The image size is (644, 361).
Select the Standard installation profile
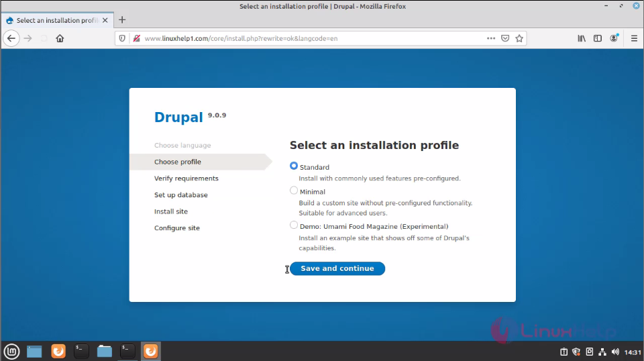click(x=294, y=166)
